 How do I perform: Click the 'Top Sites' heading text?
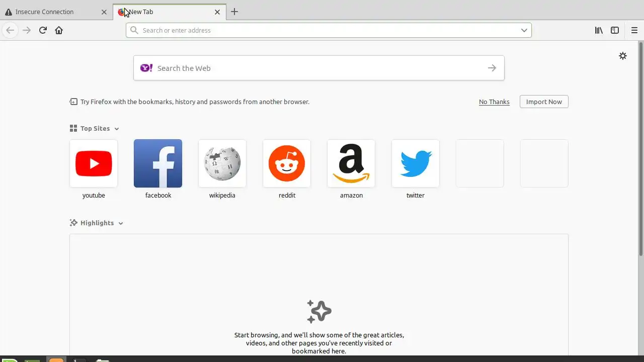[95, 128]
